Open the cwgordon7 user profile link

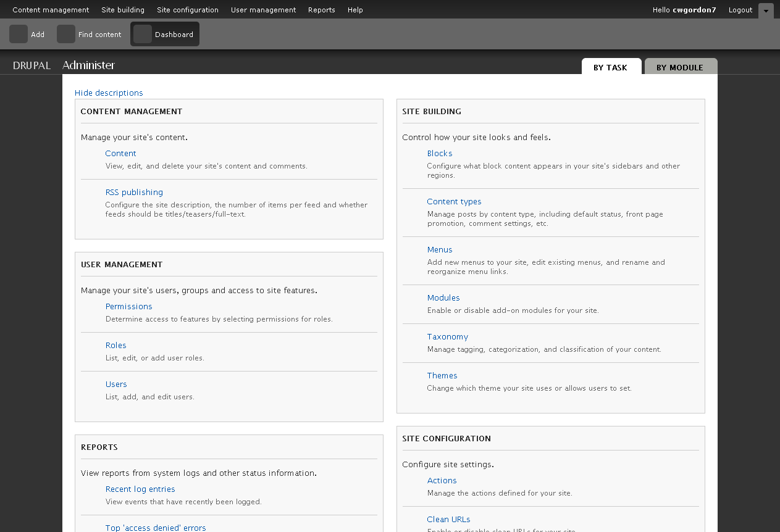click(x=694, y=10)
